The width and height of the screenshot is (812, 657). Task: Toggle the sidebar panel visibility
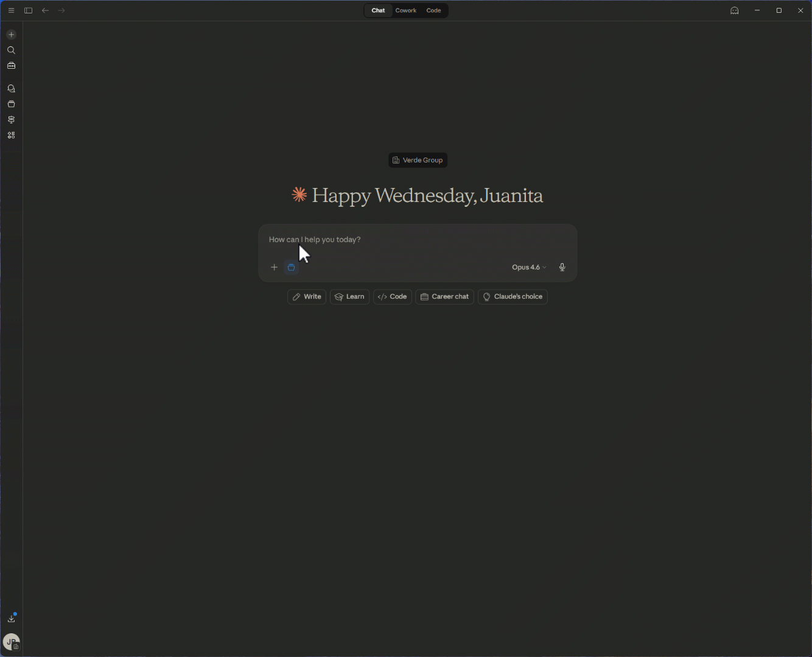(x=28, y=10)
